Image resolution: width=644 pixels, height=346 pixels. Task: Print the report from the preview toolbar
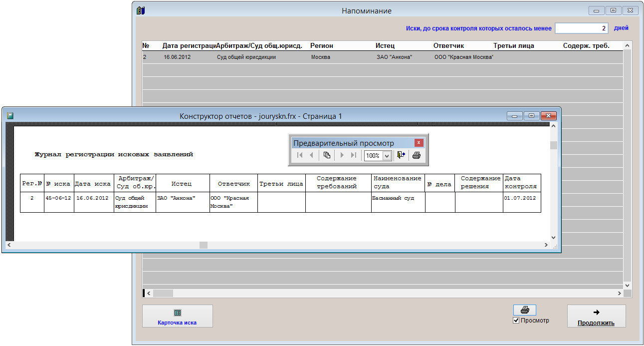coord(417,155)
